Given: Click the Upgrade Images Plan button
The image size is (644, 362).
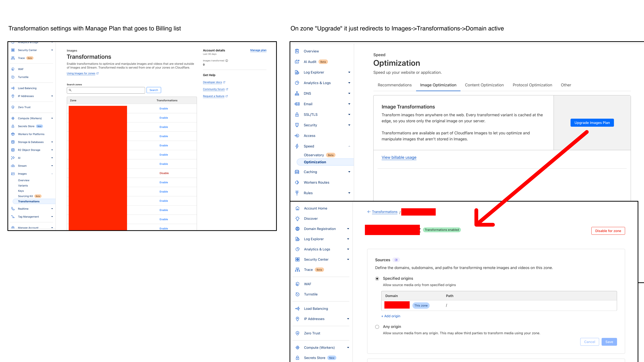Looking at the screenshot, I should point(592,123).
